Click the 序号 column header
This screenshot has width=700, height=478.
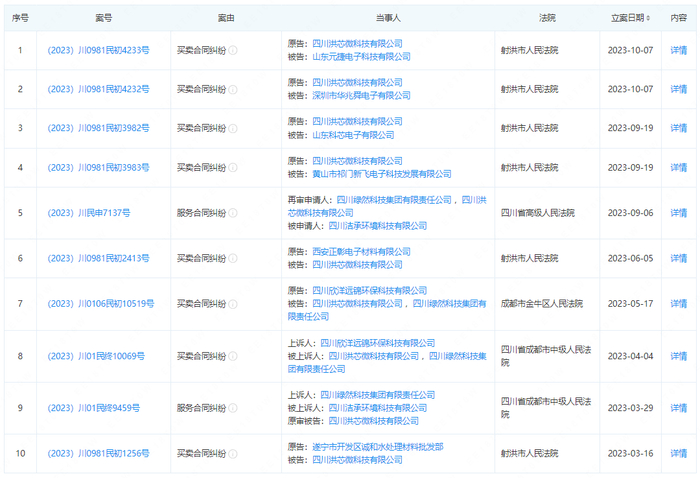pyautogui.click(x=20, y=18)
